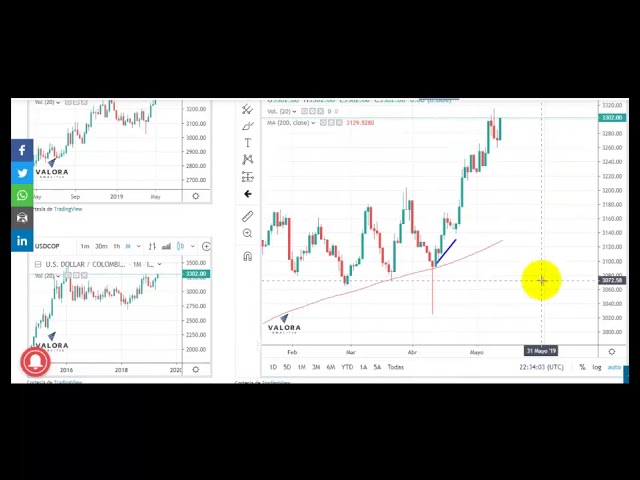Expand Vol (20) dropdown in top-left chart
Screen dimensions: 640x480
coord(58,102)
